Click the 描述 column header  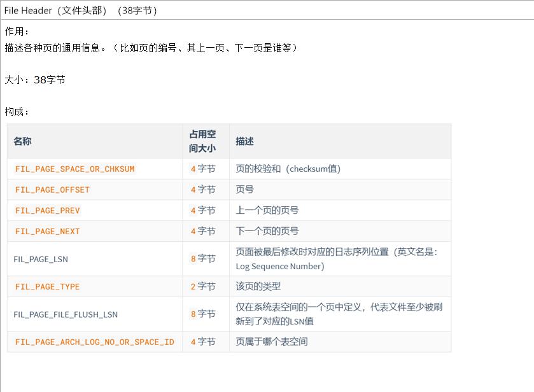(x=244, y=141)
